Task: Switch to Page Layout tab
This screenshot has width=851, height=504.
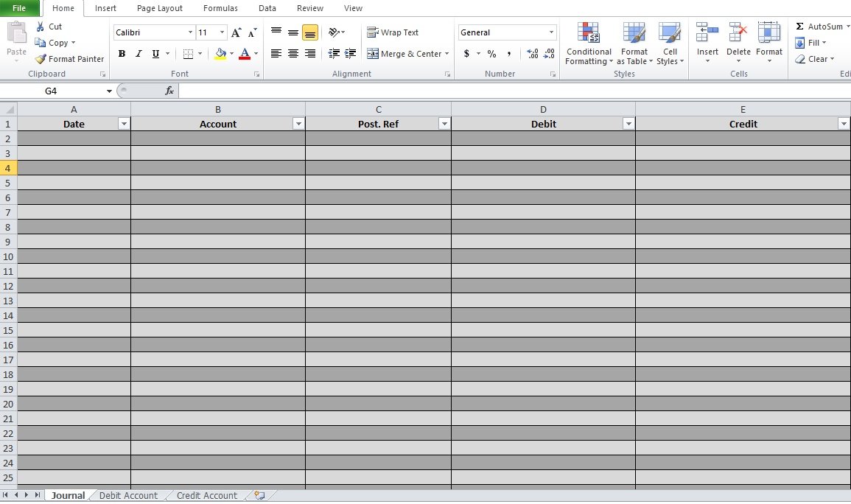Action: (160, 8)
